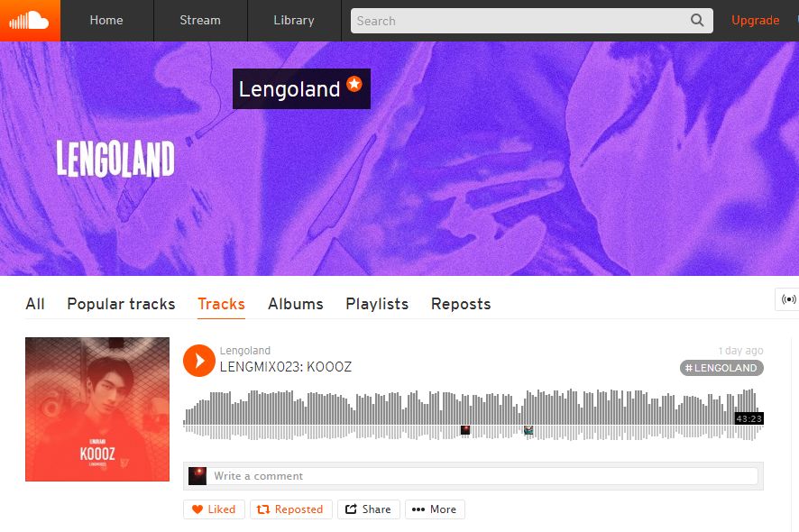799x532 pixels.
Task: Click the second commenter avatar on the waveform
Action: (x=529, y=430)
